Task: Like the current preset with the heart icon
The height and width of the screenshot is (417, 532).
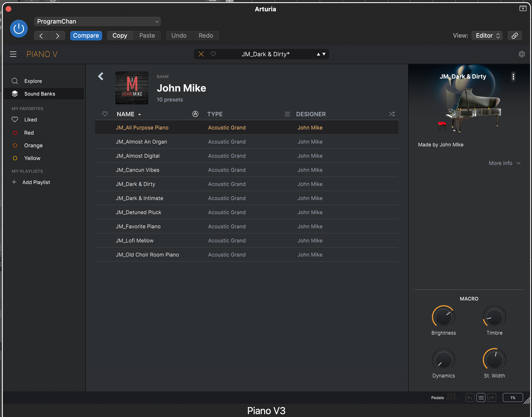Action: tap(213, 54)
